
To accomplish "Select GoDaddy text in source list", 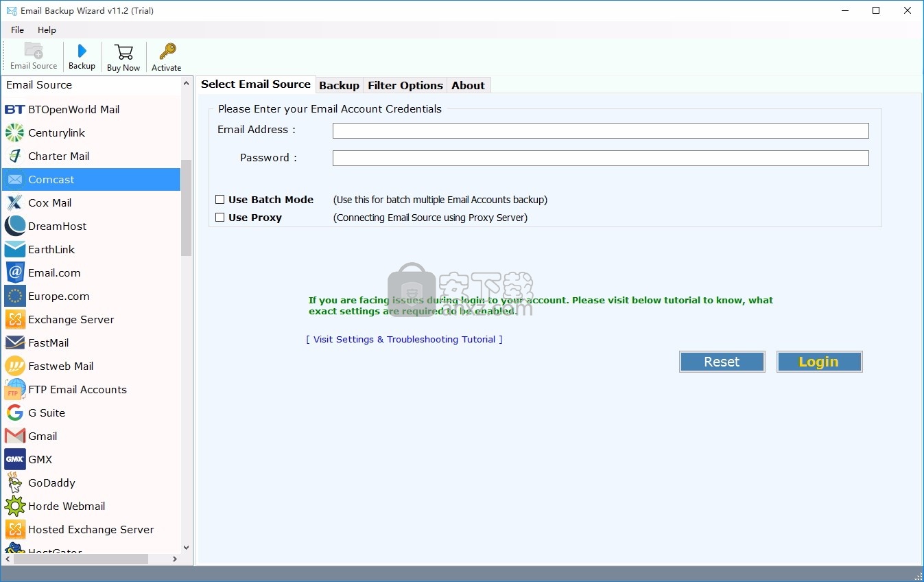I will (x=51, y=482).
